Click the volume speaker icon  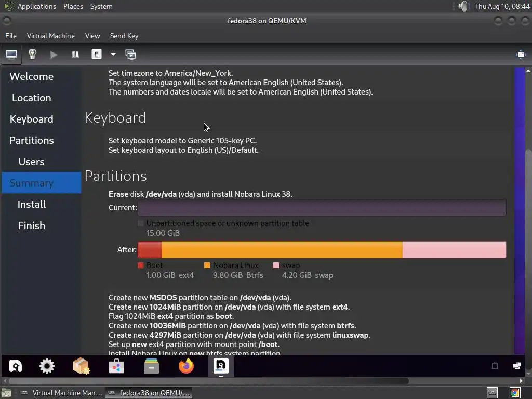[x=463, y=6]
